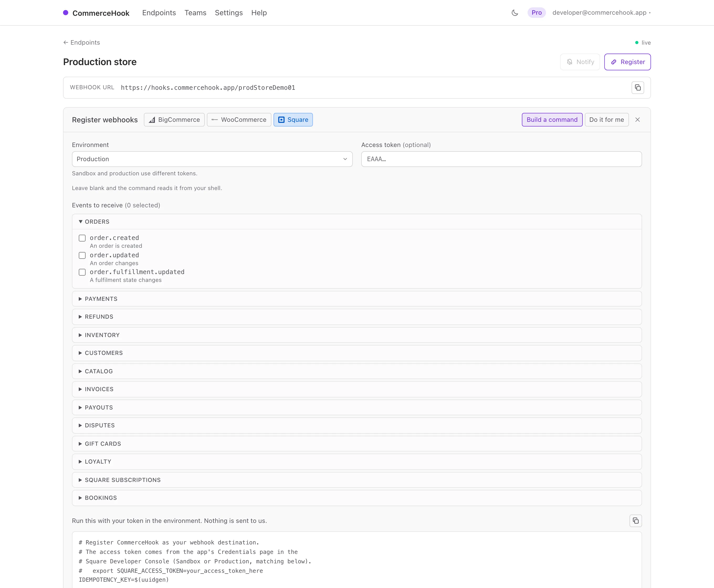This screenshot has height=588, width=714.
Task: Click the IDEMPOTENCY_KEY command line
Action: [x=124, y=580]
